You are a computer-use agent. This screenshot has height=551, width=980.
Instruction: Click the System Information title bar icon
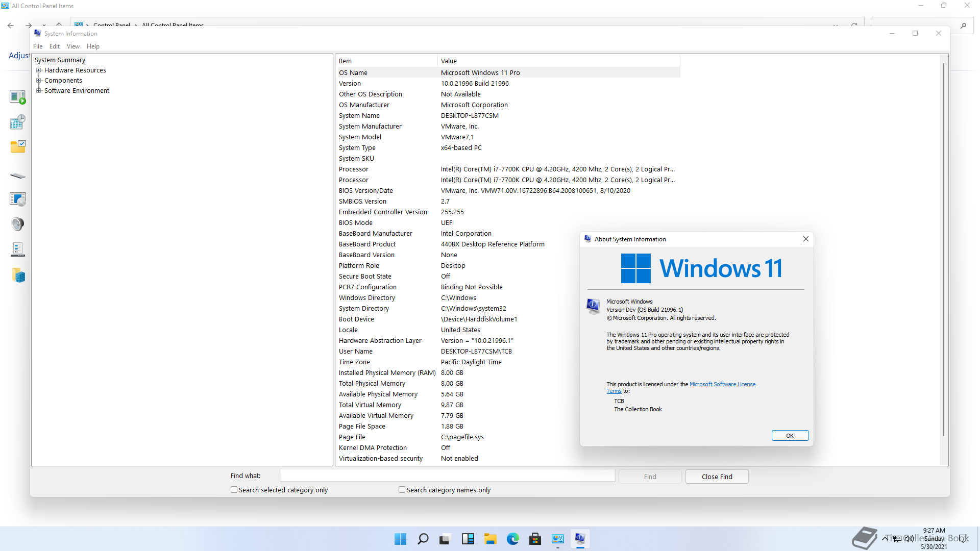click(x=38, y=33)
